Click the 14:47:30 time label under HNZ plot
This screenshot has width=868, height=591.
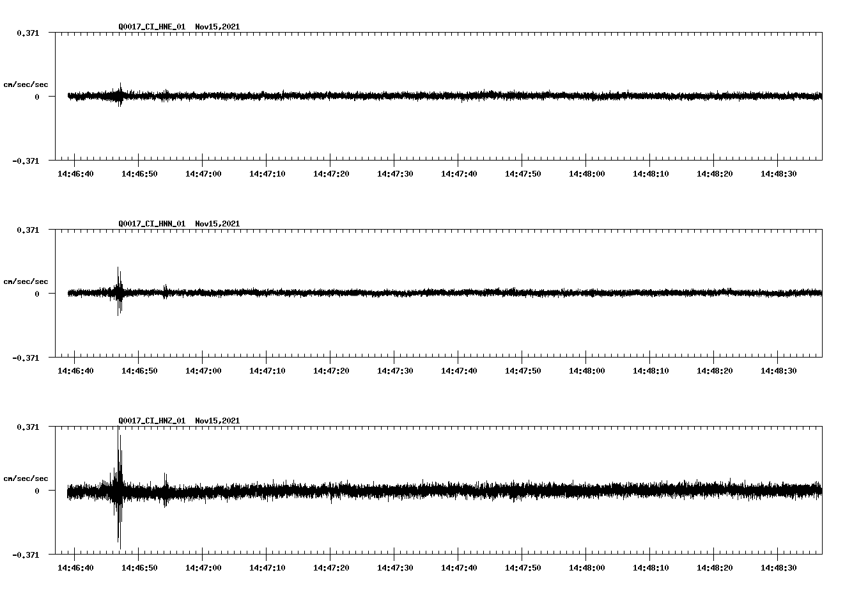(395, 568)
